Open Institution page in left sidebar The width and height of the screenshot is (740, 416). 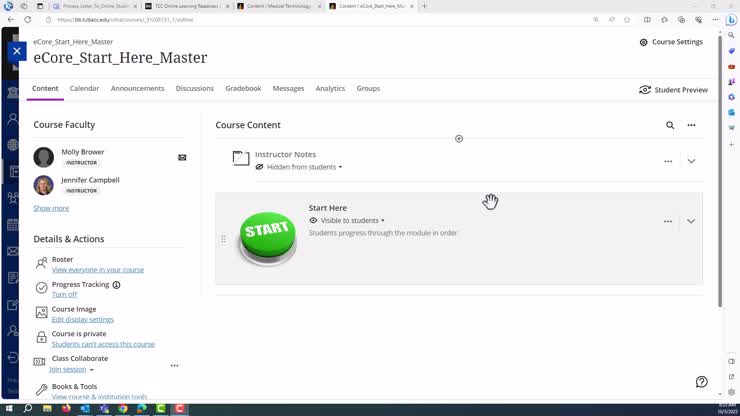(13, 92)
